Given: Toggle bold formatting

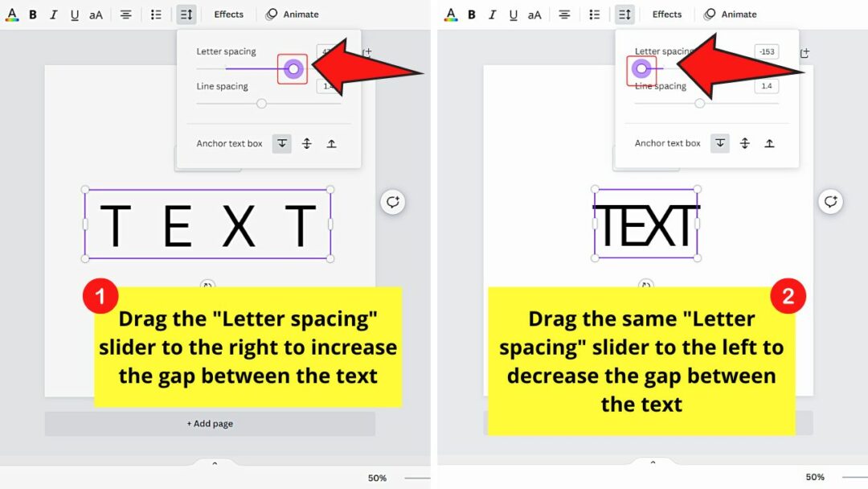Looking at the screenshot, I should (33, 14).
